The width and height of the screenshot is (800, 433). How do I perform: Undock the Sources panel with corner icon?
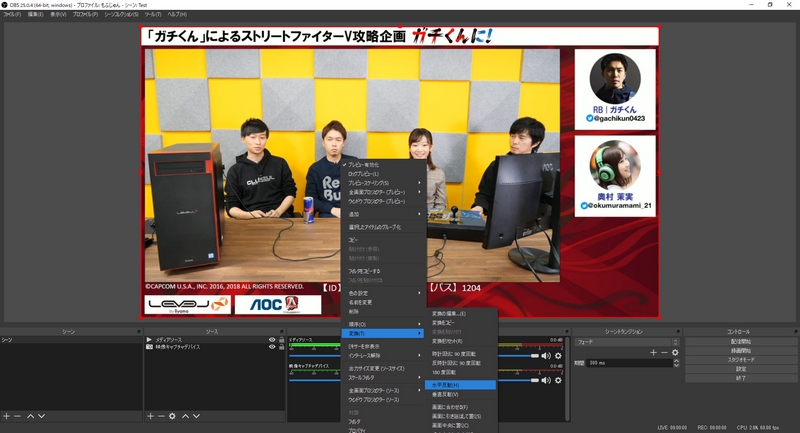point(281,332)
